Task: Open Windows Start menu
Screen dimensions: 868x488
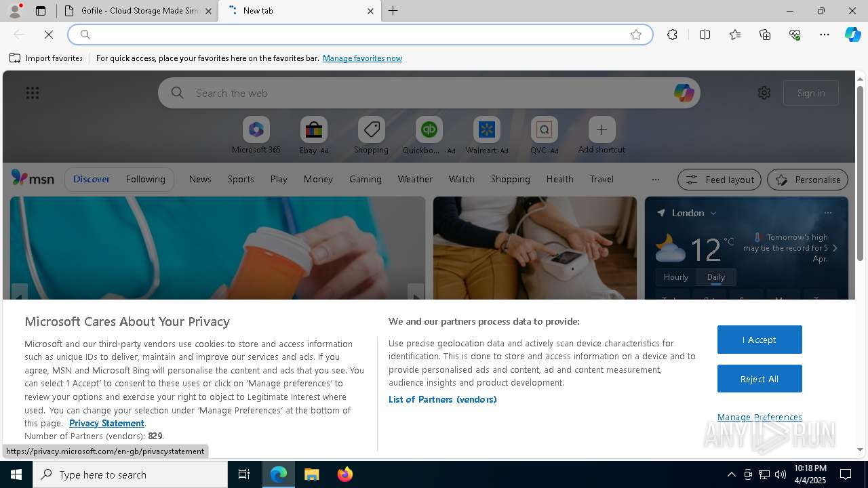Action: pos(16,474)
